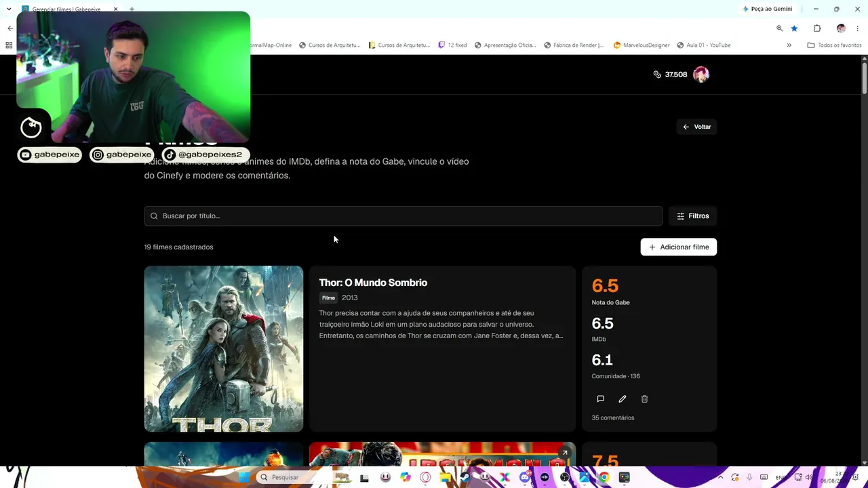This screenshot has height=488, width=868.
Task: Open the external link arrow on second film card
Action: click(564, 453)
